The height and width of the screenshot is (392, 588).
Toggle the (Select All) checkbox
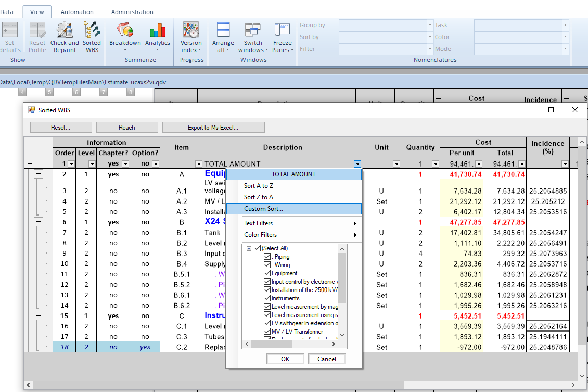tap(257, 248)
